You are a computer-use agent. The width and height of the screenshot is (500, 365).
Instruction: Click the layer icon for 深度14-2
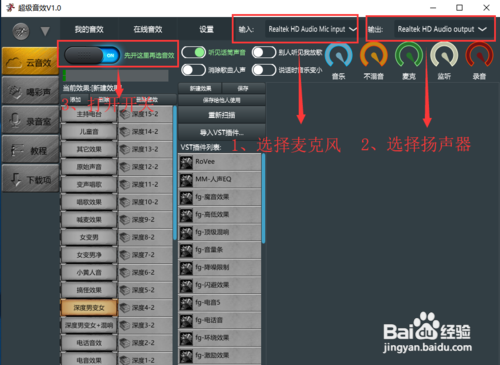[x=125, y=132]
